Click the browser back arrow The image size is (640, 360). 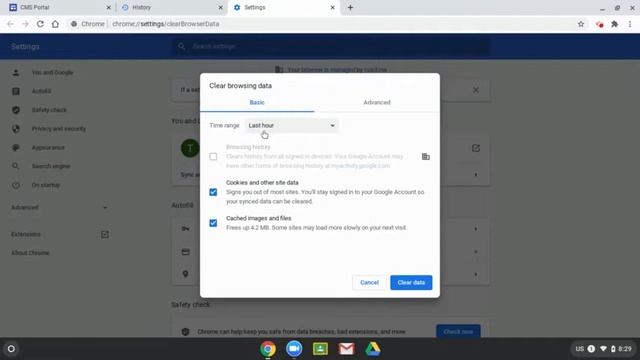coord(10,24)
